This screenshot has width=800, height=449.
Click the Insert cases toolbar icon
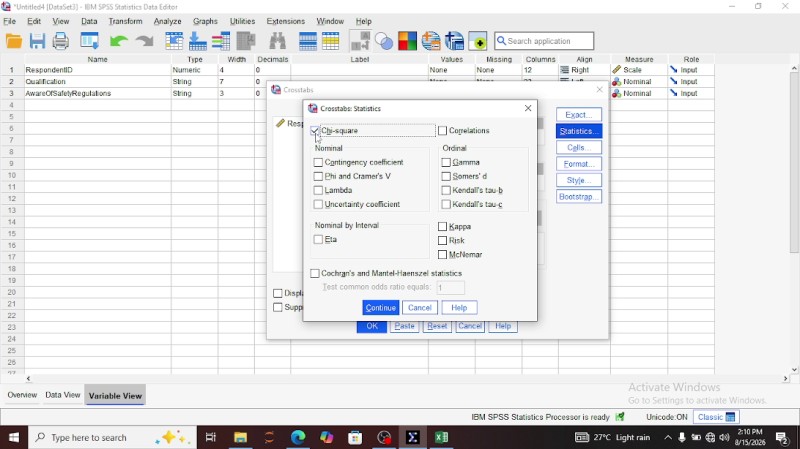click(x=308, y=41)
